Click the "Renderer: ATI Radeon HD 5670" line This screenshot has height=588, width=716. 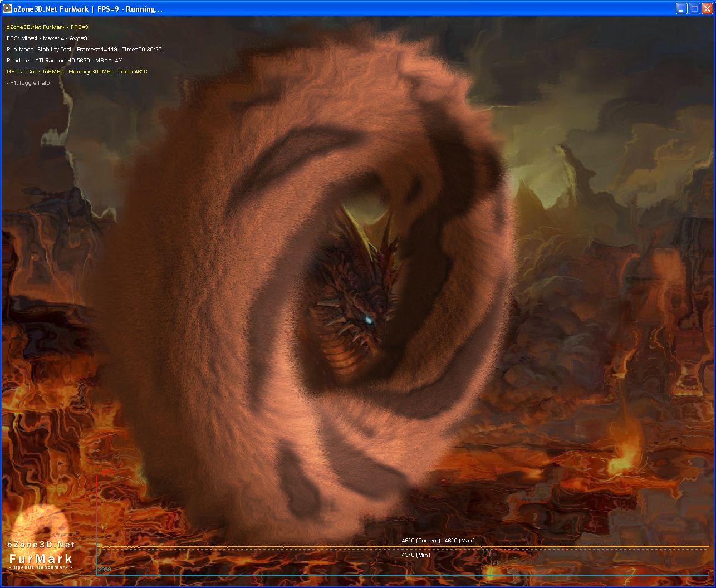65,60
